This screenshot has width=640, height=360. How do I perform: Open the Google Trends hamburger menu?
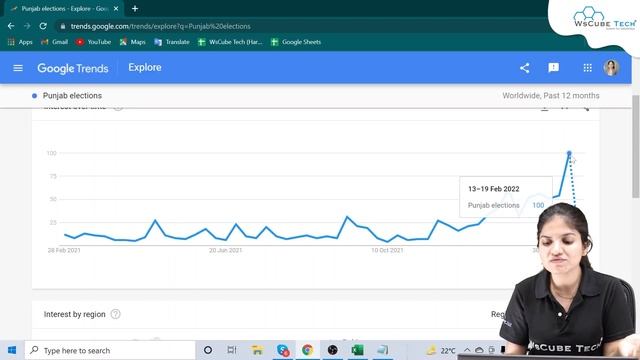pyautogui.click(x=18, y=68)
